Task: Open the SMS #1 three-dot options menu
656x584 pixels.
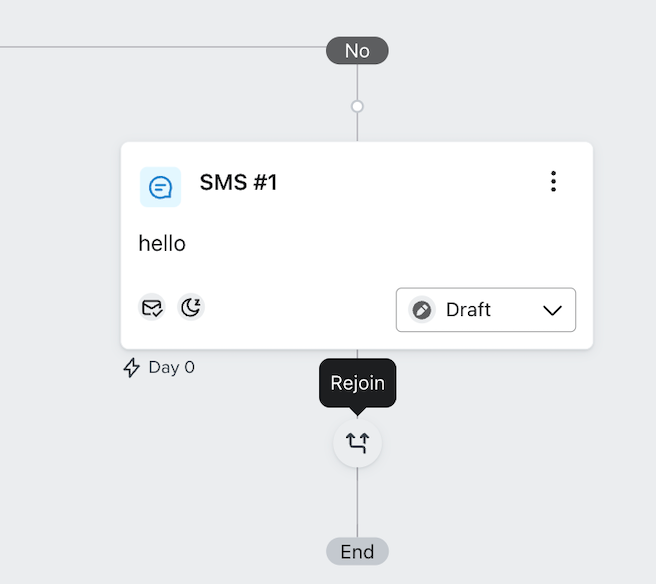Action: (x=553, y=182)
